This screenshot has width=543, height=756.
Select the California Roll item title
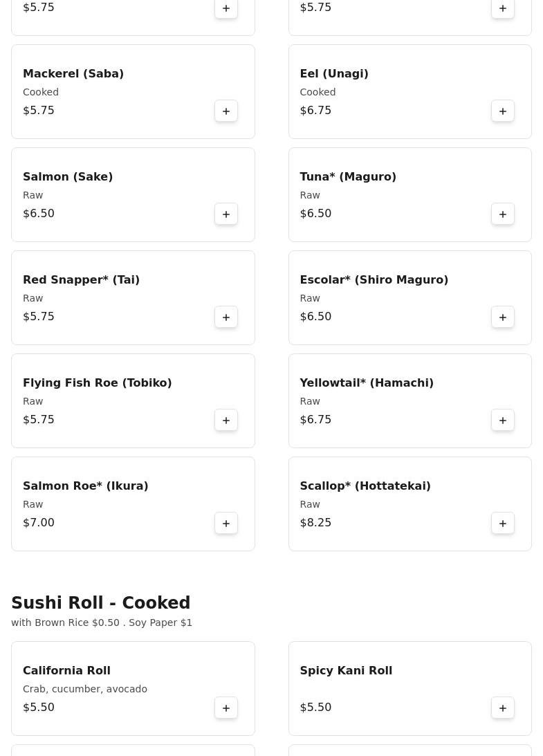(66, 670)
